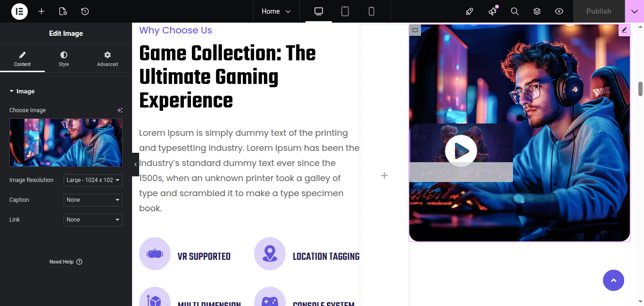Click the Add Element plus icon
Viewport: 644px width, 306px height.
pos(41,11)
